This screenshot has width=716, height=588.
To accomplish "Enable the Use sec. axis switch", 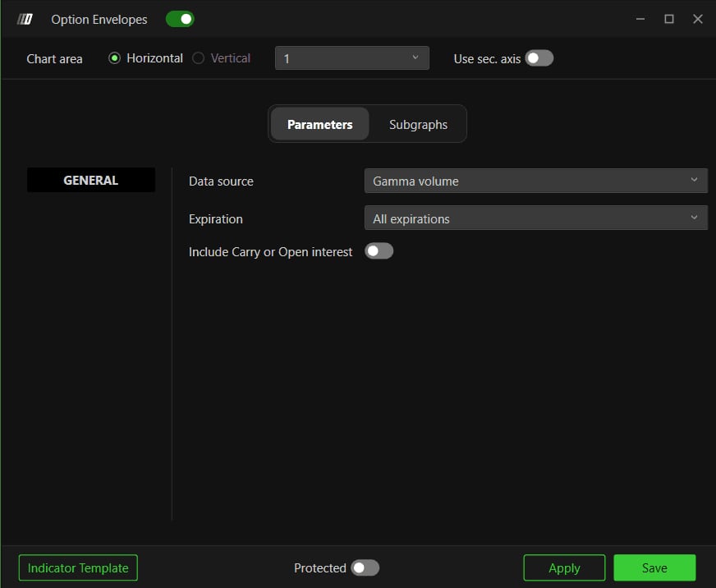I will tap(539, 58).
